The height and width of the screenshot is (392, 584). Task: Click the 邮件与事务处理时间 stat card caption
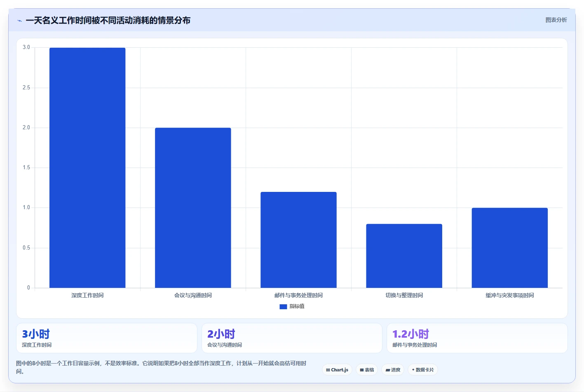(x=415, y=345)
